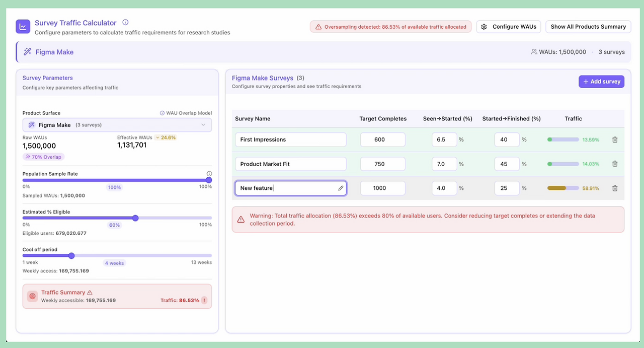Click the 40 Started→Finished percentage field
Viewport: 644px width, 348px height.
tap(507, 140)
